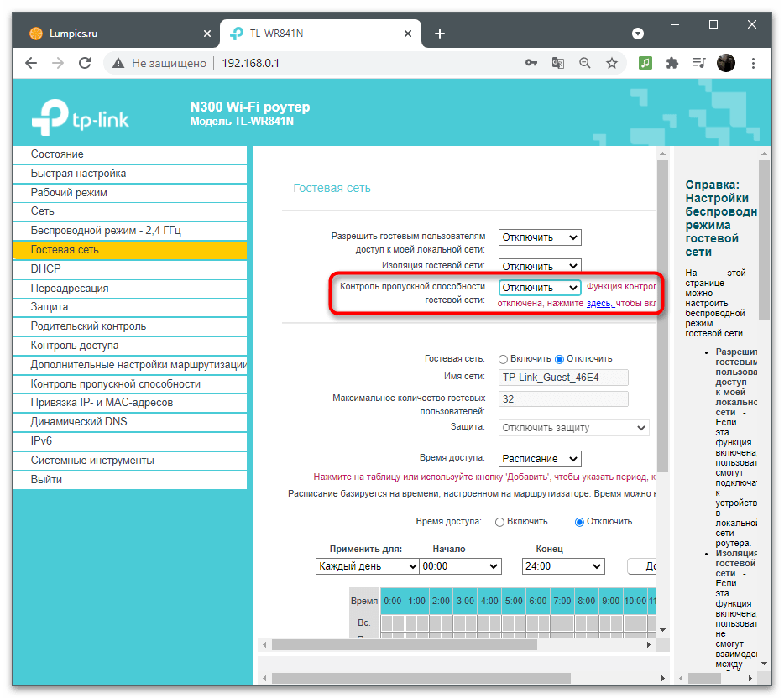
Task: Click the здесь link
Action: coord(600,304)
